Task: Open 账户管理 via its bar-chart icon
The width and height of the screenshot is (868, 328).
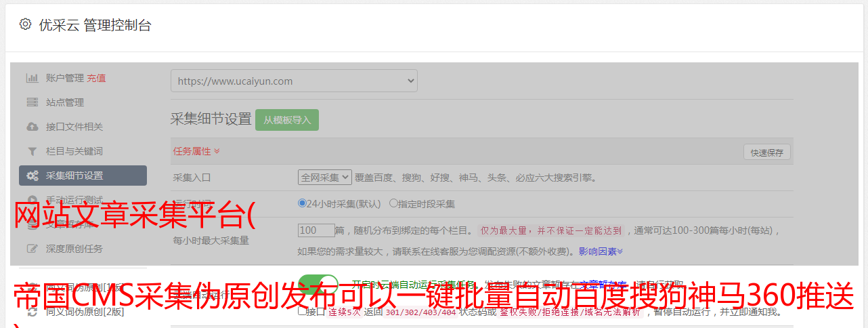Action: [32, 78]
